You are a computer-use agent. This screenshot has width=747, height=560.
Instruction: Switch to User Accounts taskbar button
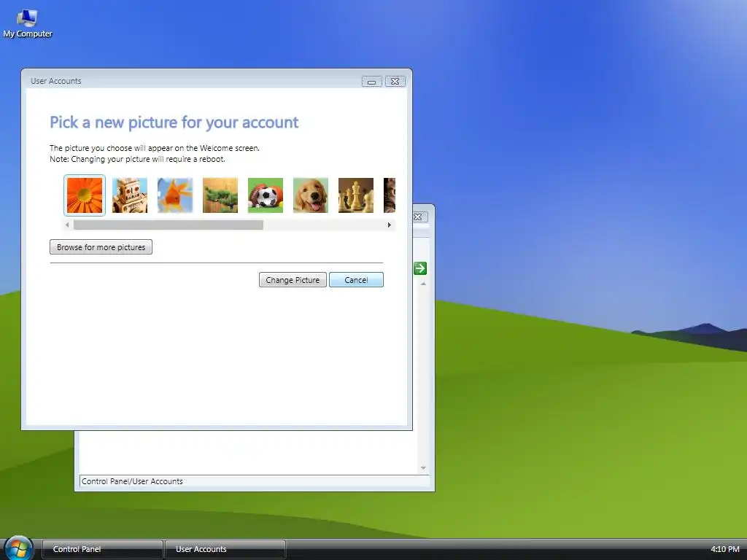click(225, 549)
